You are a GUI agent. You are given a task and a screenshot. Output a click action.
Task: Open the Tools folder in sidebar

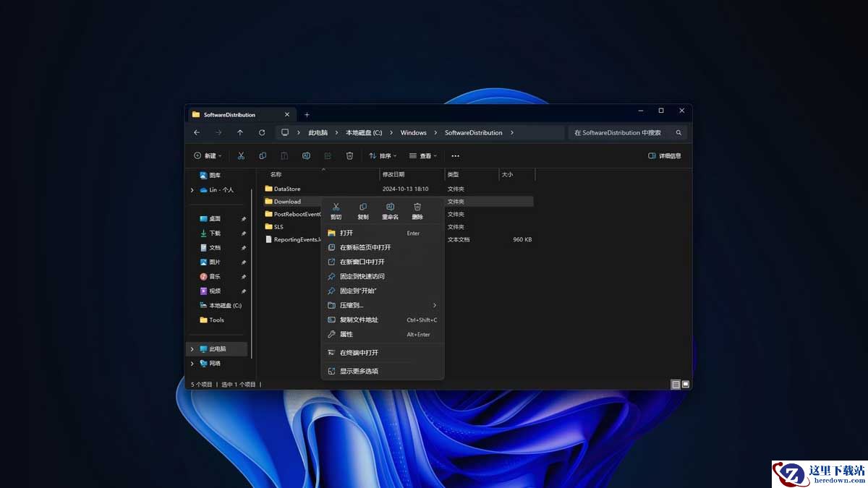tap(212, 320)
